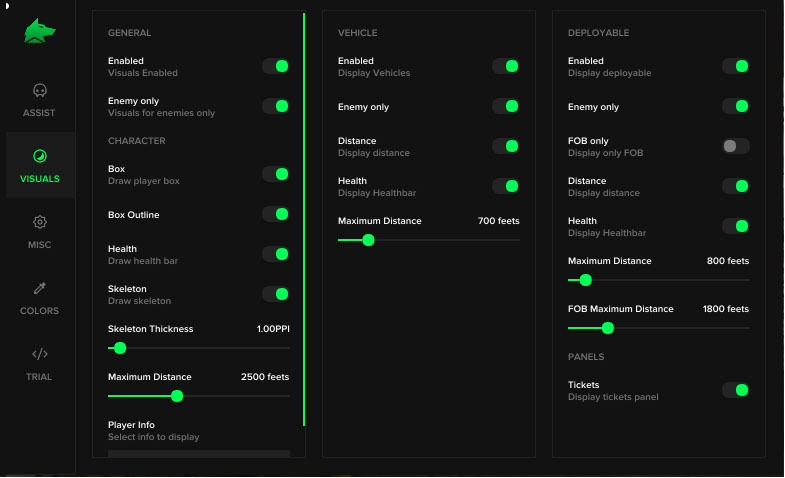The width and height of the screenshot is (785, 478).
Task: Click the vehicle Maximum Distance slider handle
Action: point(368,240)
